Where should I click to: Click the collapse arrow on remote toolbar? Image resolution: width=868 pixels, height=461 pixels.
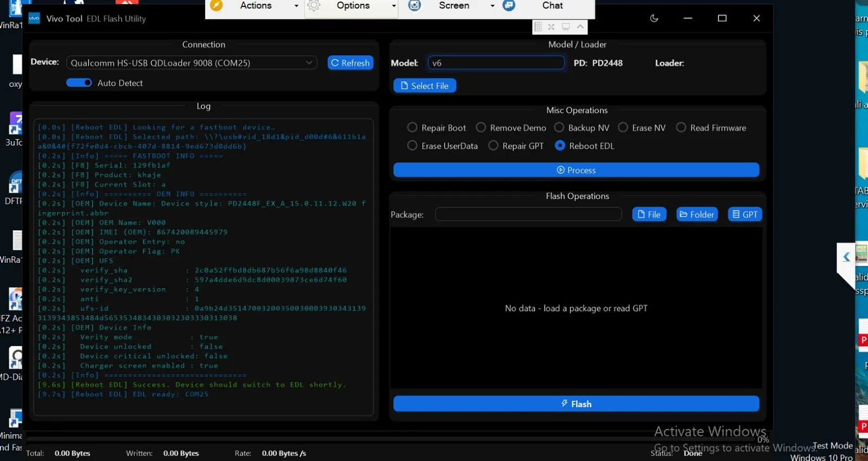[x=580, y=27]
